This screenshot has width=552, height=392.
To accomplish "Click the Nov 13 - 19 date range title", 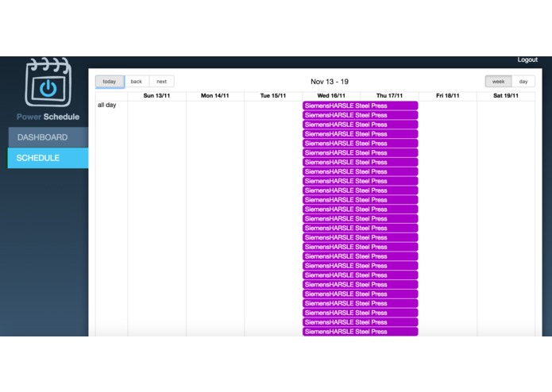I will [x=330, y=82].
